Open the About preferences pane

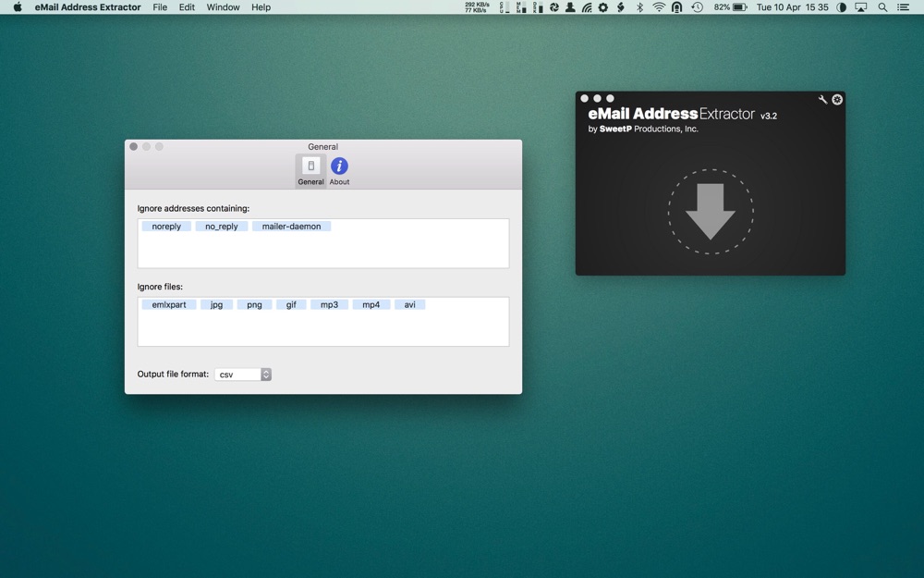pyautogui.click(x=339, y=171)
